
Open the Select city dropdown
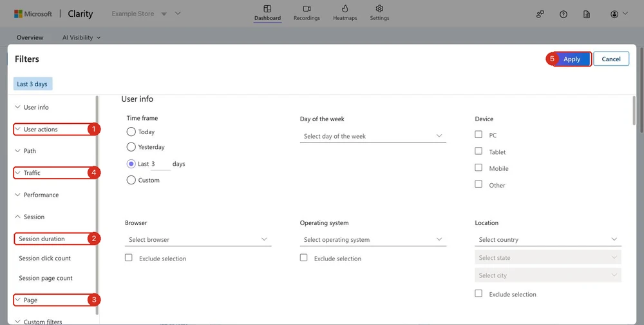click(x=548, y=275)
